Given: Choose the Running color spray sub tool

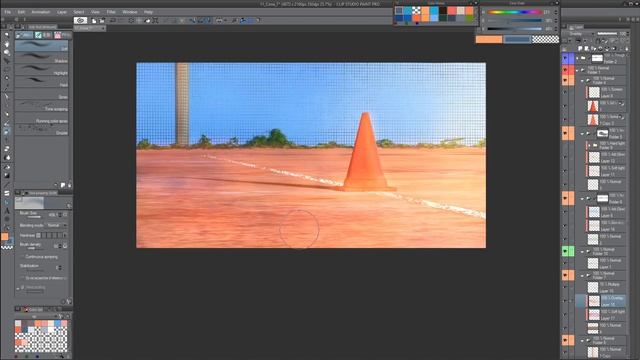Looking at the screenshot, I should click(42, 118).
